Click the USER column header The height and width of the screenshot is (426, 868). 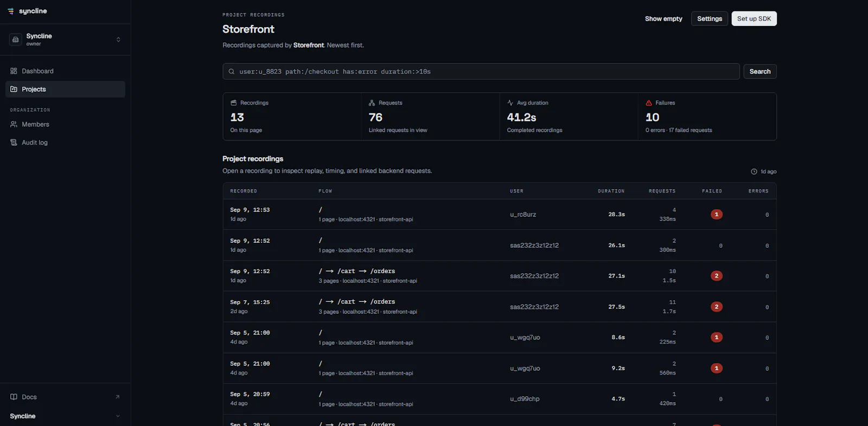[516, 191]
